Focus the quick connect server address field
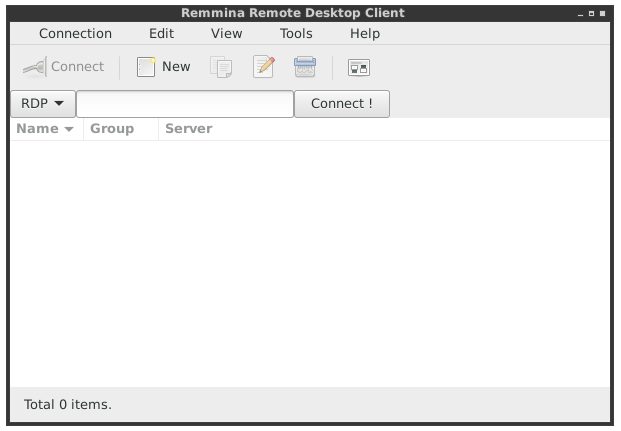 185,104
